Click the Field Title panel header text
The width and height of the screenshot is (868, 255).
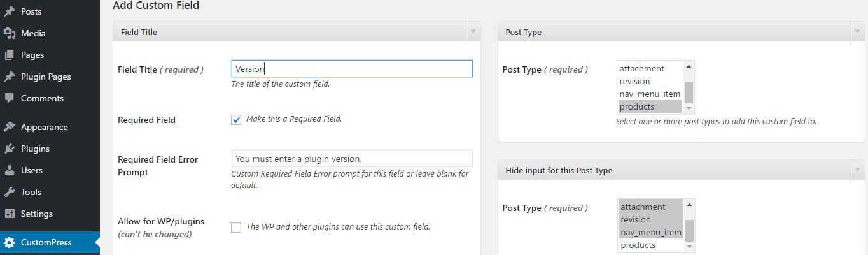coord(139,32)
